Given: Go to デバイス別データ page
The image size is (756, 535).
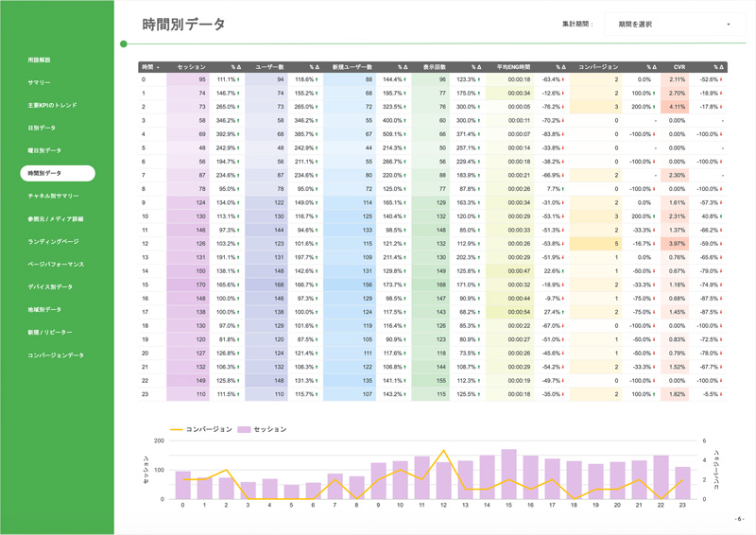Looking at the screenshot, I should (x=50, y=287).
